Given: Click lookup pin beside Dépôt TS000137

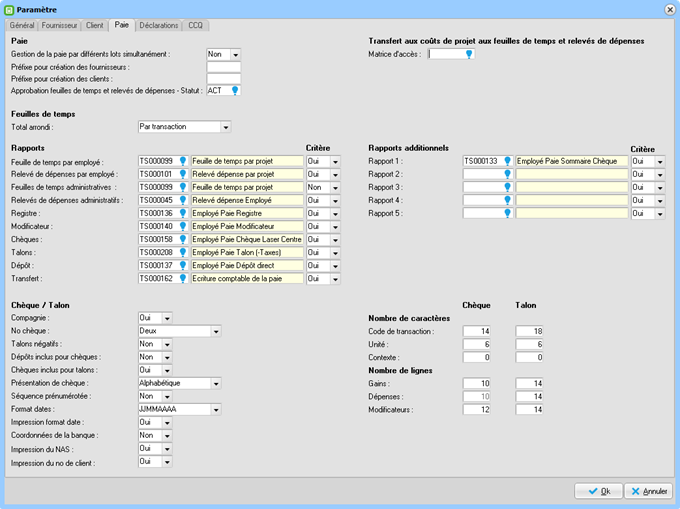Looking at the screenshot, I should tap(183, 265).
